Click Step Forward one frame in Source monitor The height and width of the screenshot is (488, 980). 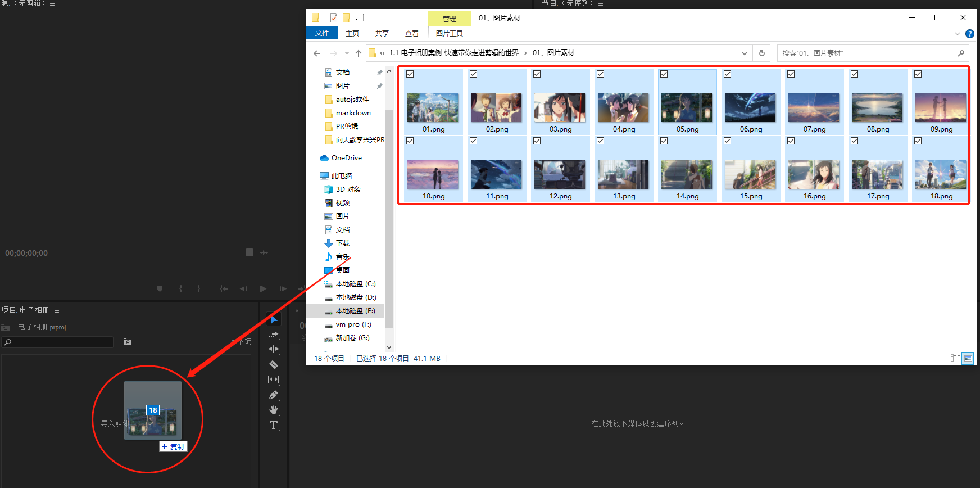(283, 288)
